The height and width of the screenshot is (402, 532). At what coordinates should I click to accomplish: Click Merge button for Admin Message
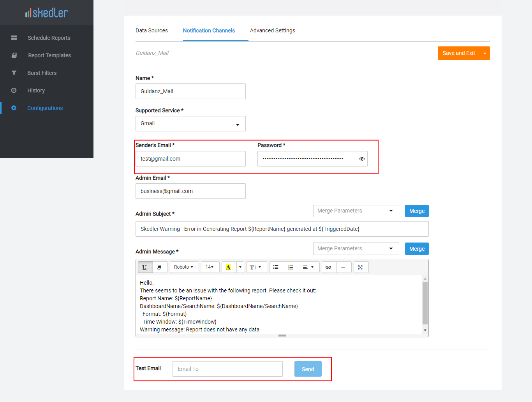click(x=417, y=249)
